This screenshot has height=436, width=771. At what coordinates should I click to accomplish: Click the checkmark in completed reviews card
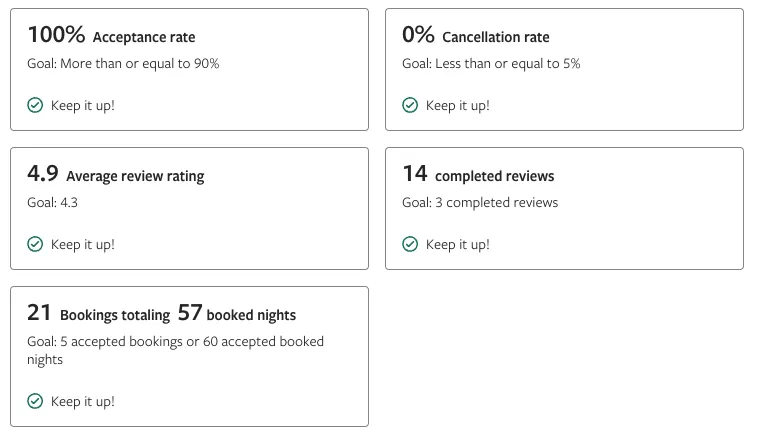410,244
